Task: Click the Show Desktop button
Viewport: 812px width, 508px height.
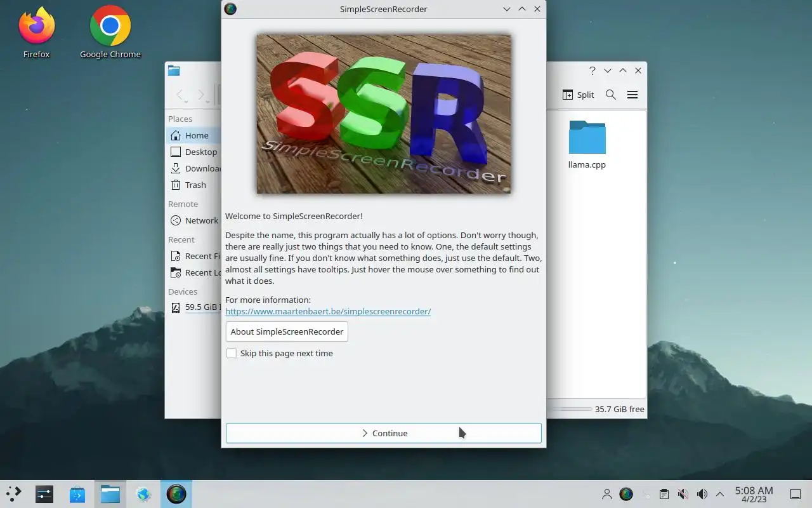Action: [796, 494]
